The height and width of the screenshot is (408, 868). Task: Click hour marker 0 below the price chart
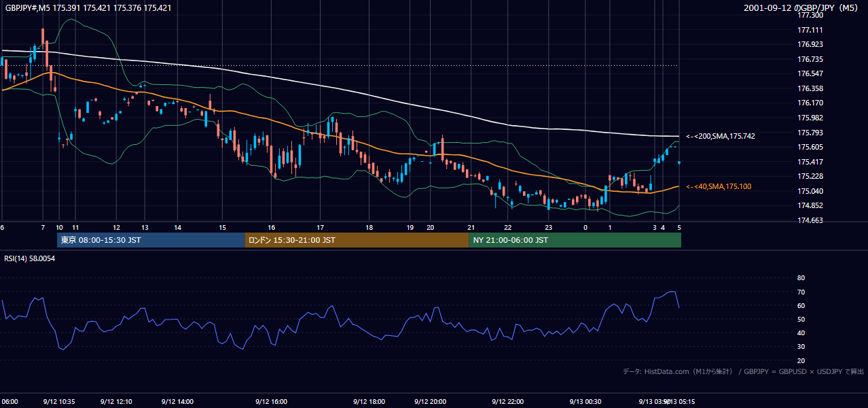tap(585, 227)
